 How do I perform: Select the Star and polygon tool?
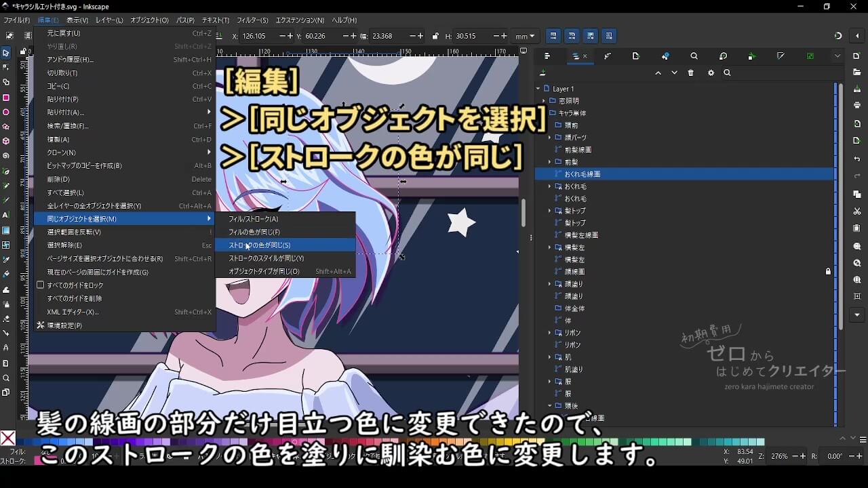pyautogui.click(x=6, y=127)
